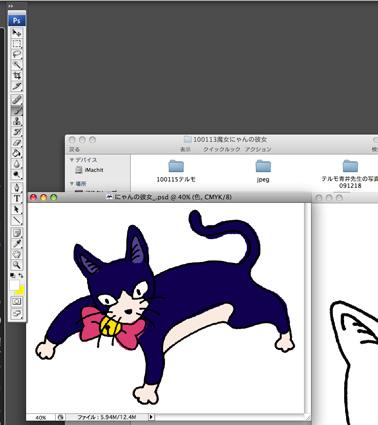Image resolution: width=378 pixels, height=425 pixels.
Task: Collapse the 場所 section in Finder sidebar
Action: pos(72,184)
